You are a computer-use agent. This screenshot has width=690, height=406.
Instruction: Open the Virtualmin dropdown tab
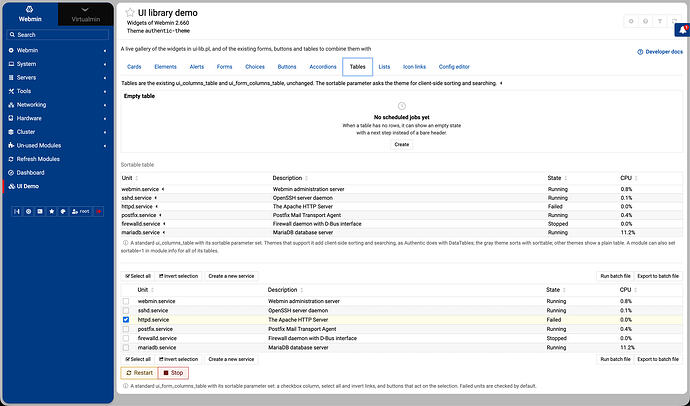85,15
